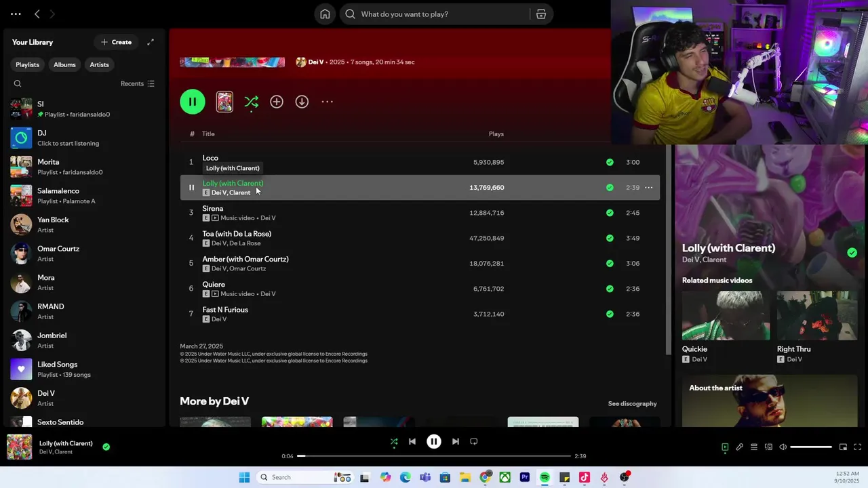Viewport: 868px width, 488px height.
Task: Toggle repeat in the player bar
Action: click(474, 441)
